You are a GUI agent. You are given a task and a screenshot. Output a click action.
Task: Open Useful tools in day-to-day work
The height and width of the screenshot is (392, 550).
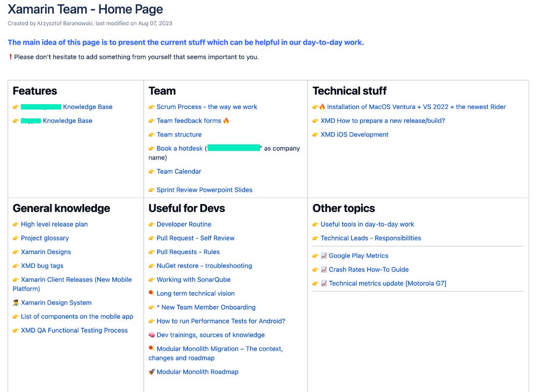click(x=367, y=224)
